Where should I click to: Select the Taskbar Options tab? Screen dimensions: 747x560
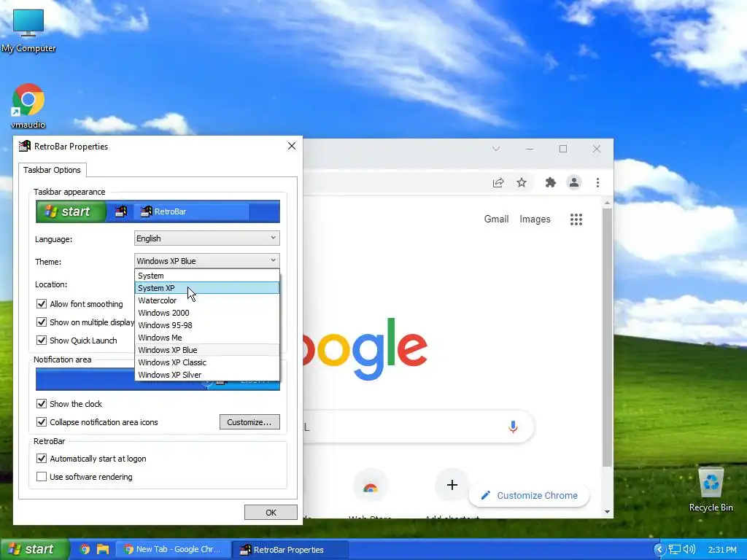coord(52,170)
